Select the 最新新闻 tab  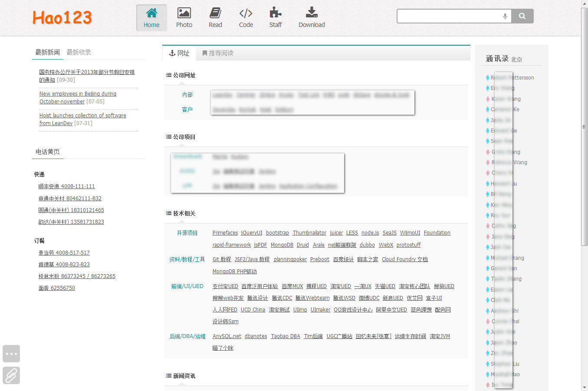click(x=47, y=52)
